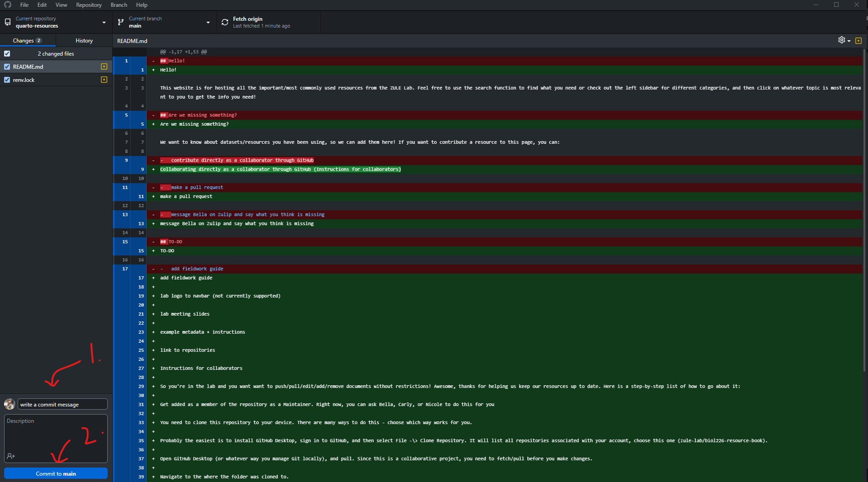Toggle the all changed files checkbox
Image resolution: width=868 pixels, height=482 pixels.
[x=7, y=53]
